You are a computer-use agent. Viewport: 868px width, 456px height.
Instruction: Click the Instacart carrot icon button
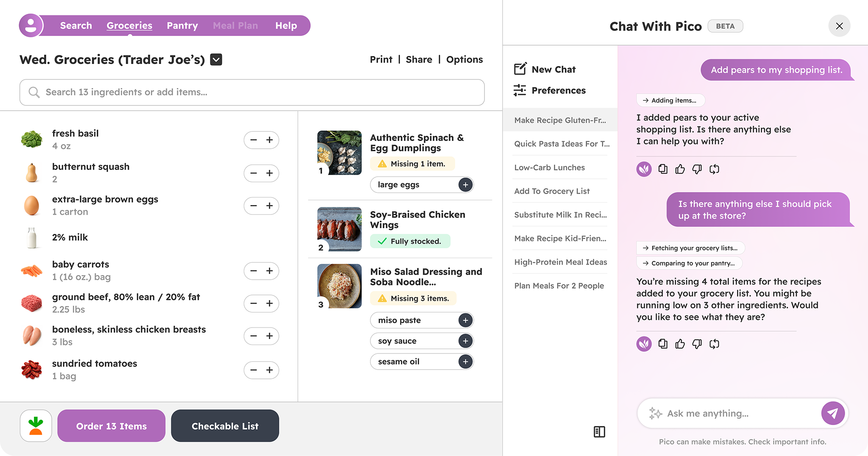(36, 425)
